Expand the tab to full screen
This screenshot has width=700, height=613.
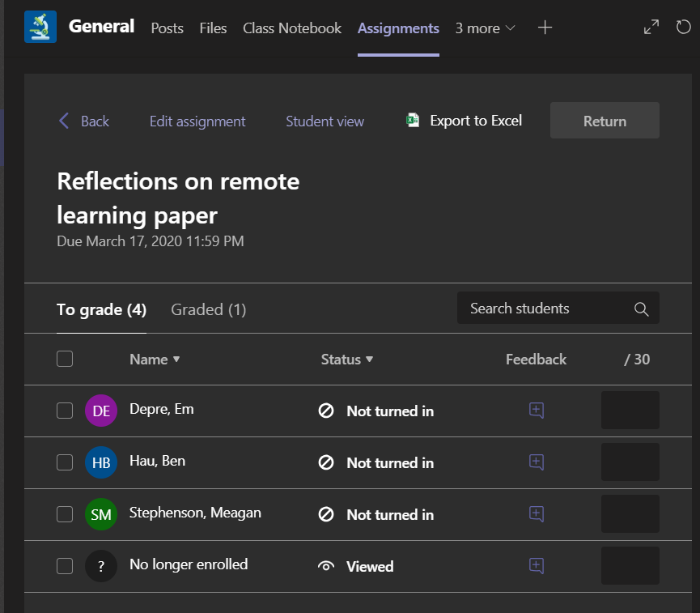coord(651,27)
